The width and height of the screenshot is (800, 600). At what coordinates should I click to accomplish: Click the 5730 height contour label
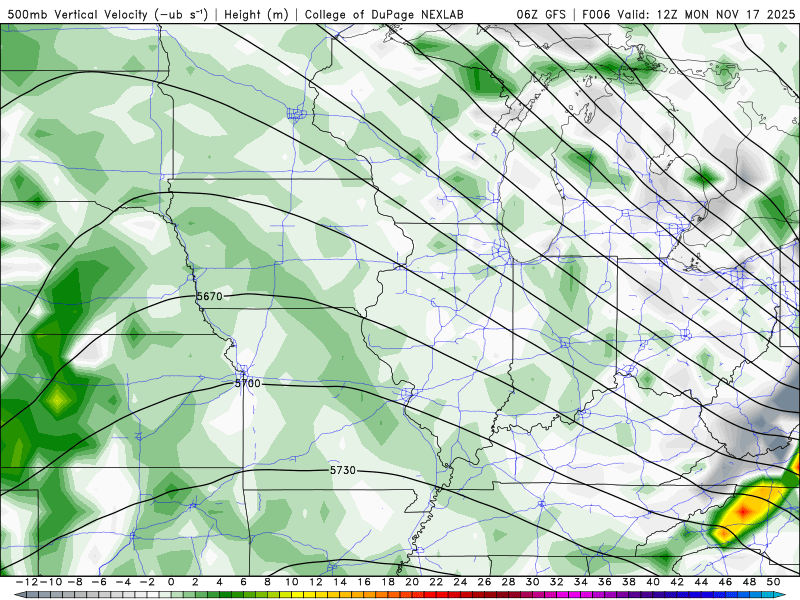coord(342,470)
